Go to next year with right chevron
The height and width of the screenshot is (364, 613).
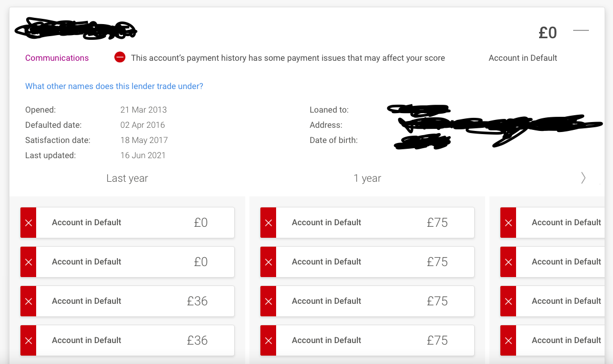click(x=583, y=178)
